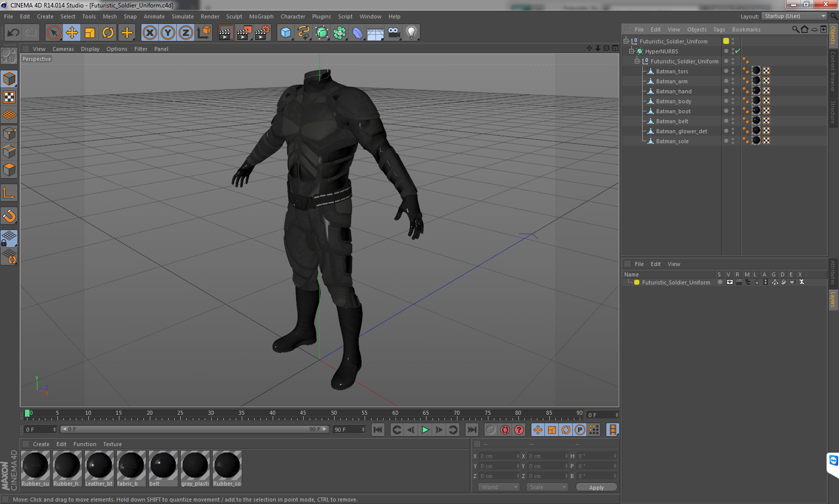
Task: Open the Layout dropdown Startup (User)
Action: coord(795,16)
